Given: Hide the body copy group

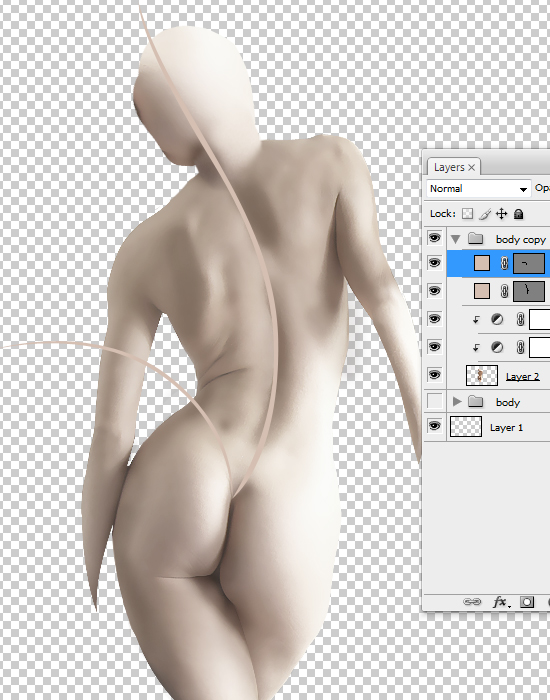Looking at the screenshot, I should point(434,238).
